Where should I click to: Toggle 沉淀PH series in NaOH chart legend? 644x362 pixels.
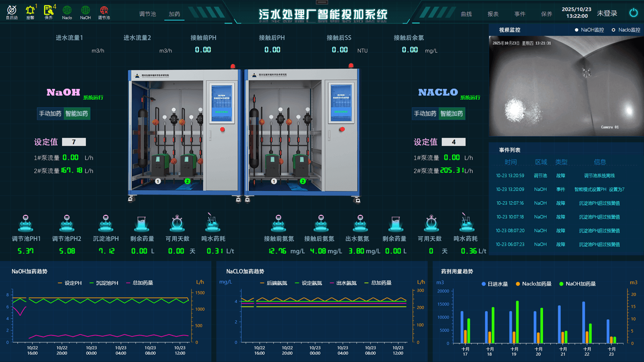104,283
